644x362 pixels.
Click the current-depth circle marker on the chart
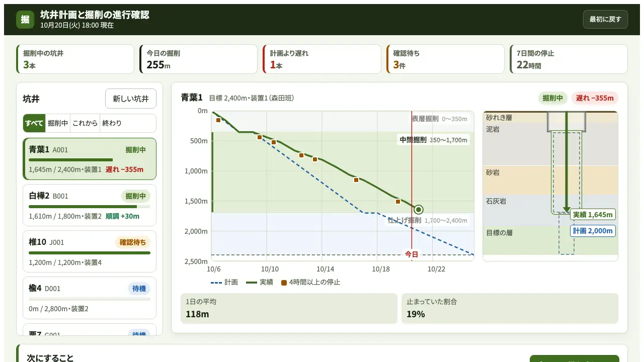click(x=419, y=210)
